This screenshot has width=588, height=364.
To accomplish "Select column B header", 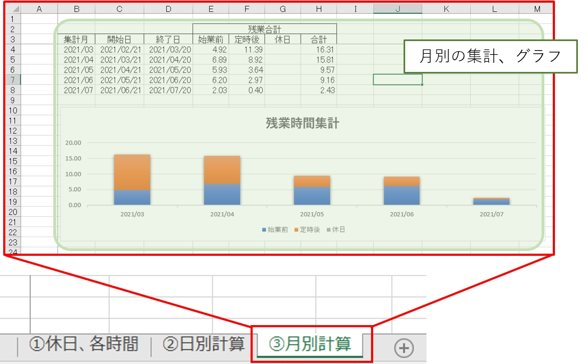I will pyautogui.click(x=77, y=9).
